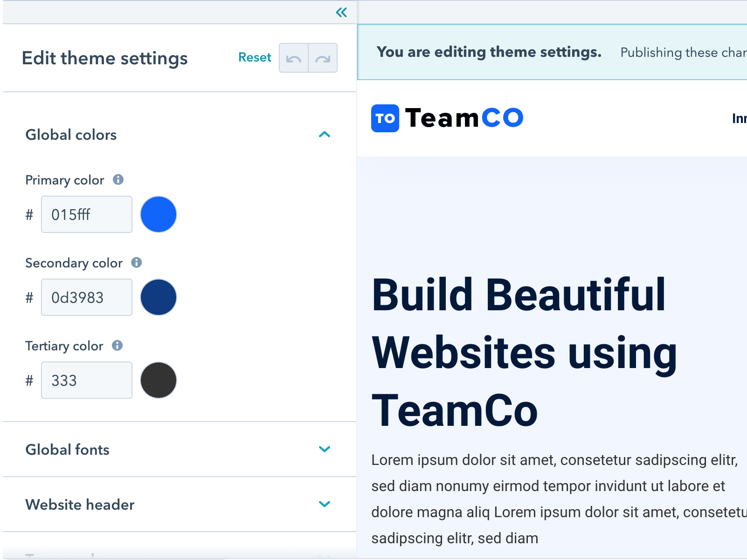Expand the Global fonts section

325,449
